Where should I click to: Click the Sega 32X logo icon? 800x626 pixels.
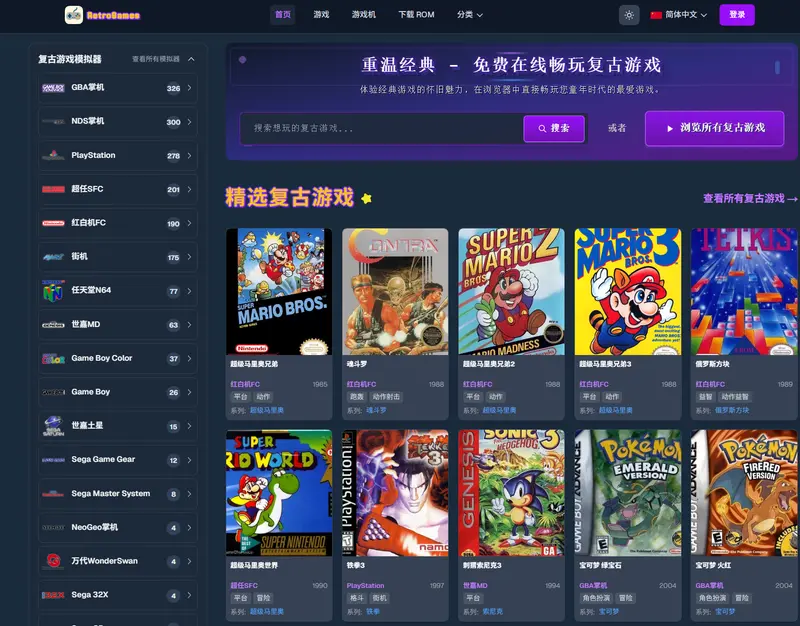53,595
